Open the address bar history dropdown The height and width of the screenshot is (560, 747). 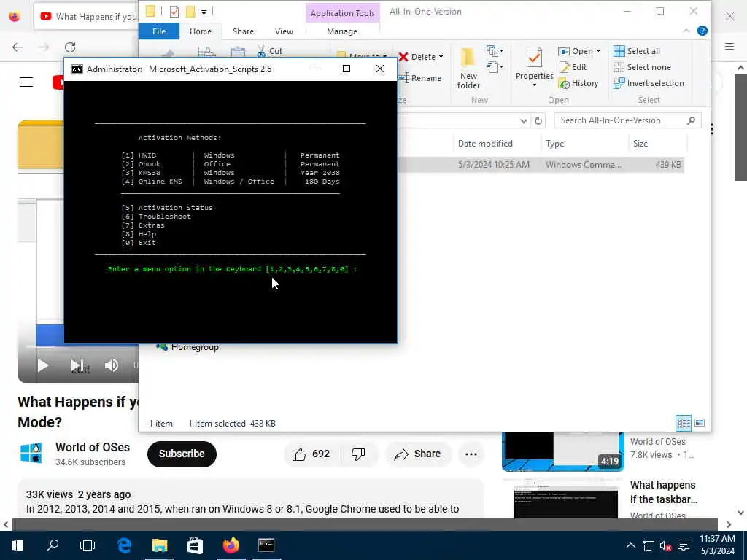coord(524,121)
